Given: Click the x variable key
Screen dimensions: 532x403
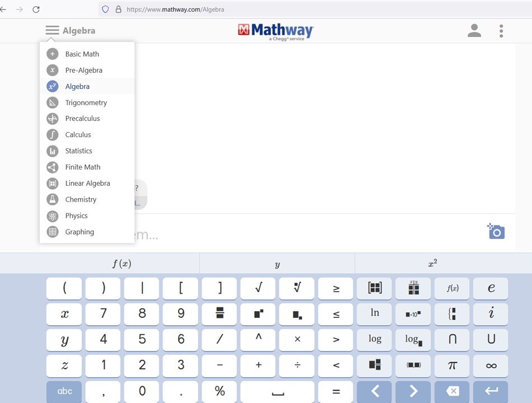Looking at the screenshot, I should tap(64, 314).
